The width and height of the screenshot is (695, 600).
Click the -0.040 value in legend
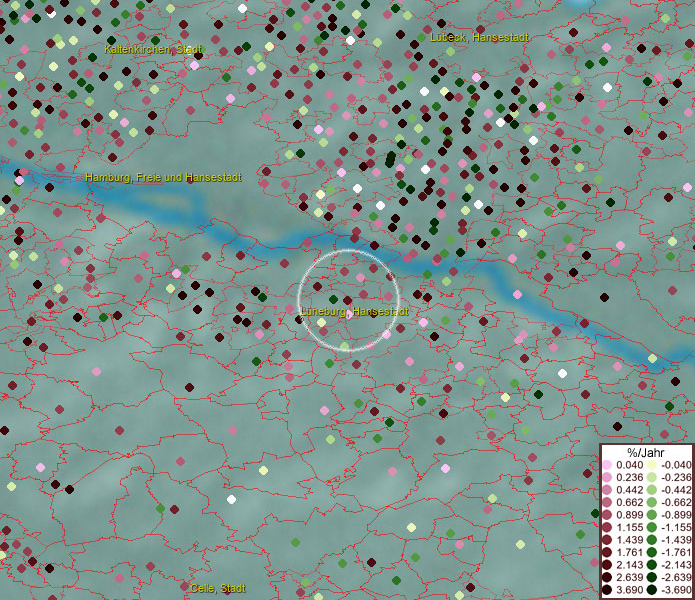[676, 465]
